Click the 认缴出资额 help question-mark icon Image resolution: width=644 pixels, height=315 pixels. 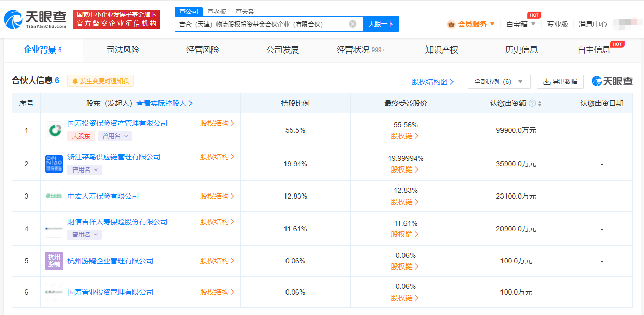coord(532,103)
